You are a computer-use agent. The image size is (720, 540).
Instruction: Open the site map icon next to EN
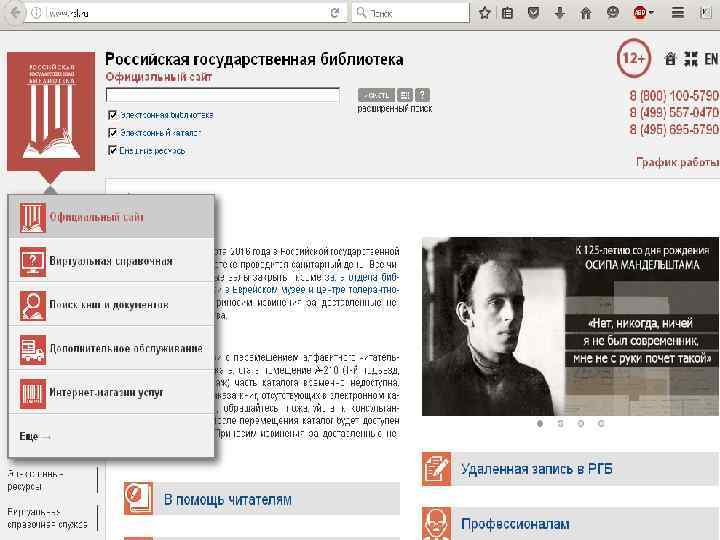[x=691, y=59]
